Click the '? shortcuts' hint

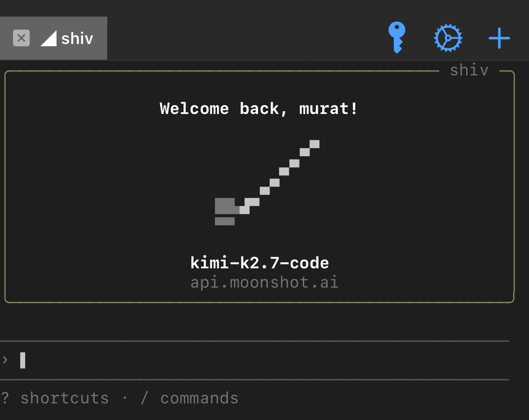55,398
